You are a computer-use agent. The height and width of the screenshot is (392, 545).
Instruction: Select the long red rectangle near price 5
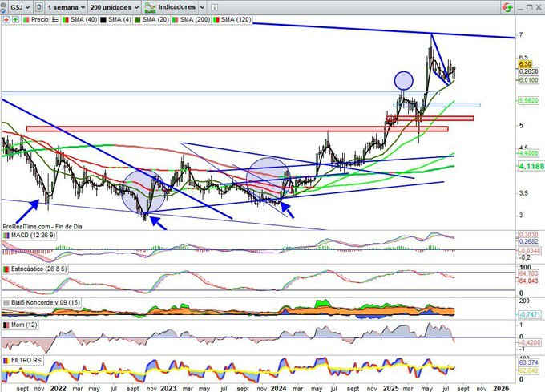point(237,129)
